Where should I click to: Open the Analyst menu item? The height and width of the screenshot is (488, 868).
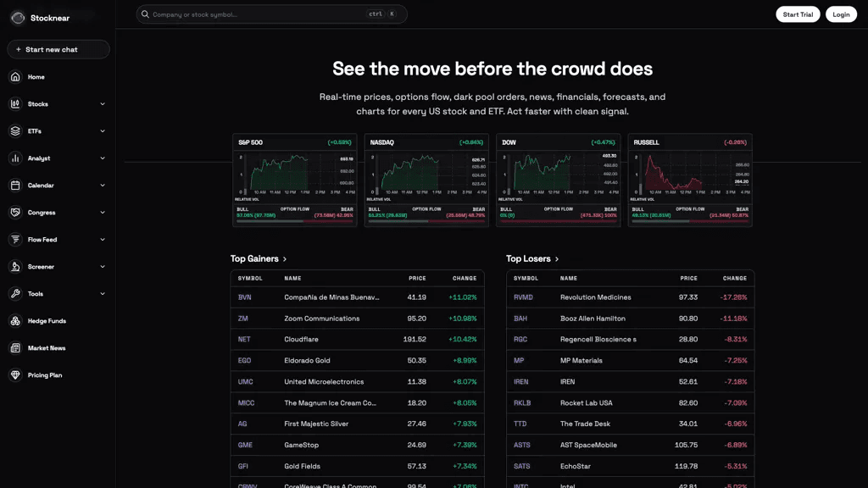tap(58, 158)
